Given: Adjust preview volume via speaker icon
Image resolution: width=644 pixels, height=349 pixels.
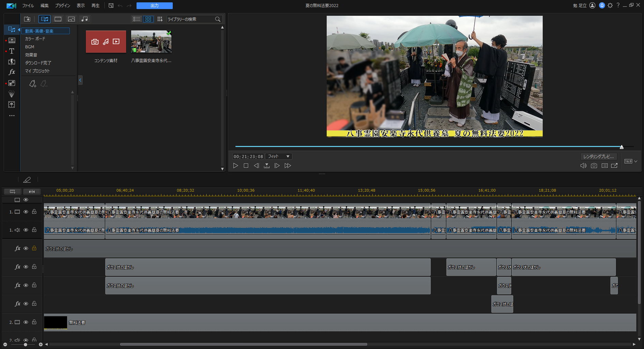Looking at the screenshot, I should (x=583, y=166).
